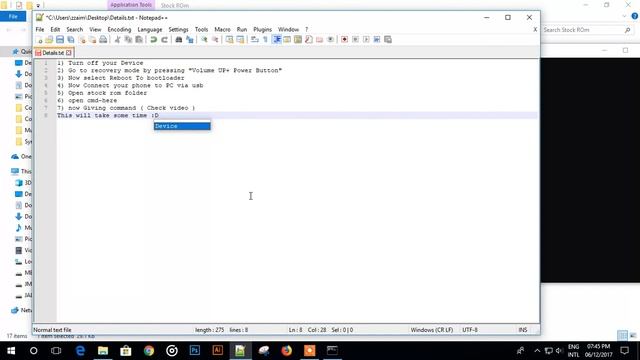640x360 pixels.
Task: Click the Stop Recording macro icon
Action: click(x=356, y=40)
